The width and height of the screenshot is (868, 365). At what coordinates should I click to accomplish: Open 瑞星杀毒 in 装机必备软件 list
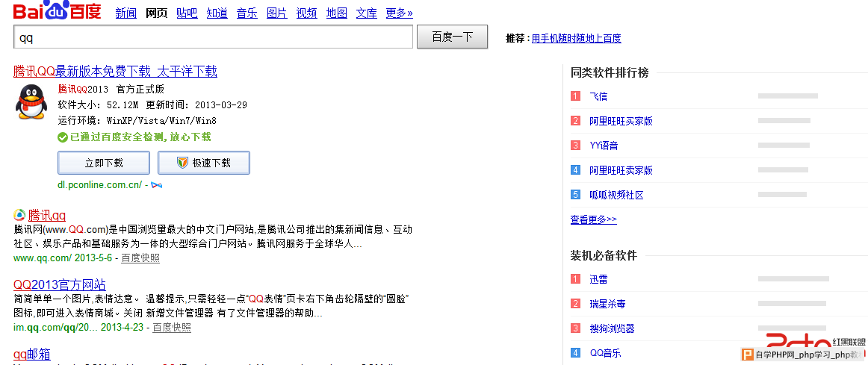608,304
